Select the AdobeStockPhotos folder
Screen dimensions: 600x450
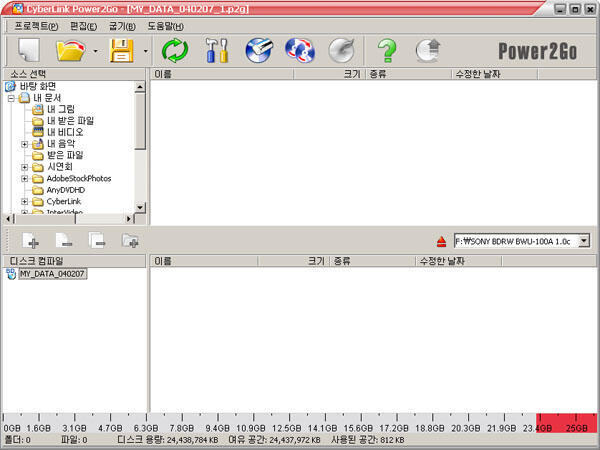tap(79, 178)
